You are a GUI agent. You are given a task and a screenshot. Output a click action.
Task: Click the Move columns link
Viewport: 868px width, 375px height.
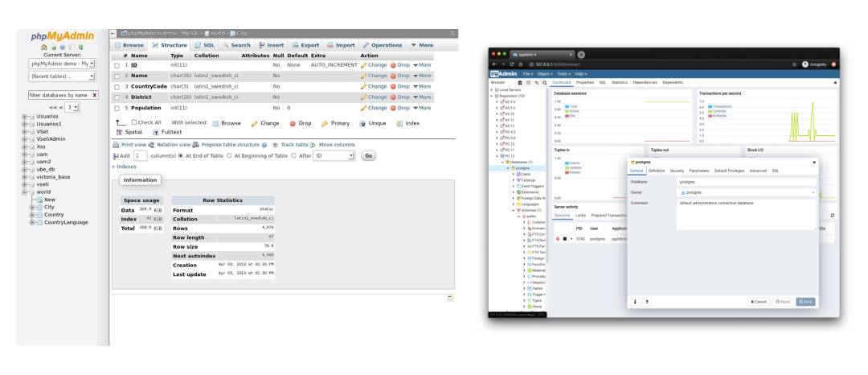tap(337, 145)
